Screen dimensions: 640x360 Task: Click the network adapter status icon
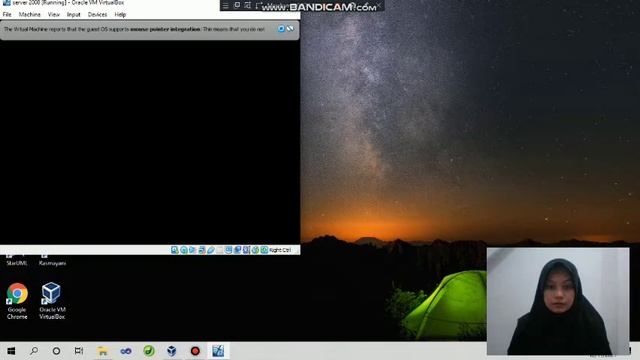(x=202, y=250)
